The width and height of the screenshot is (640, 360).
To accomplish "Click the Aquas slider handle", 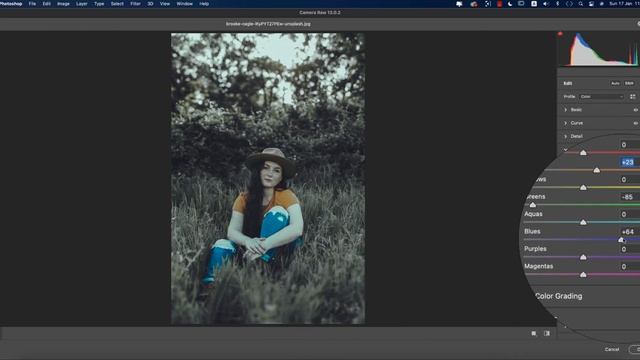I will pyautogui.click(x=583, y=222).
